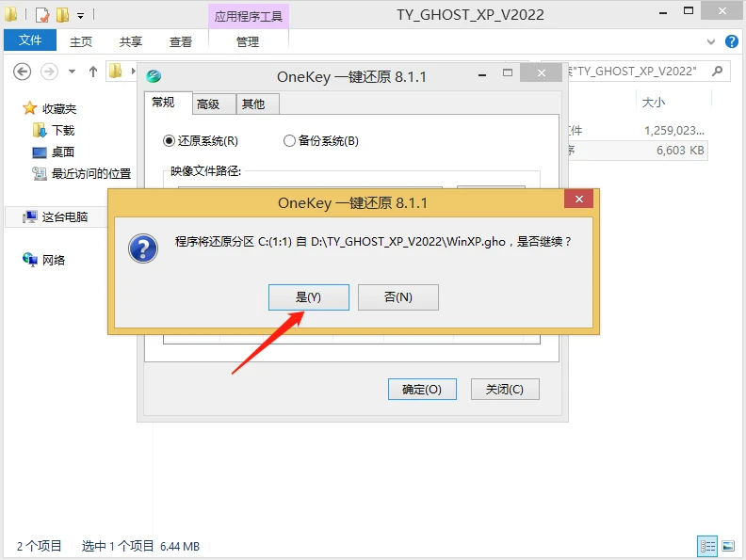
Task: Open the 共享 ribbon tab
Action: point(130,41)
